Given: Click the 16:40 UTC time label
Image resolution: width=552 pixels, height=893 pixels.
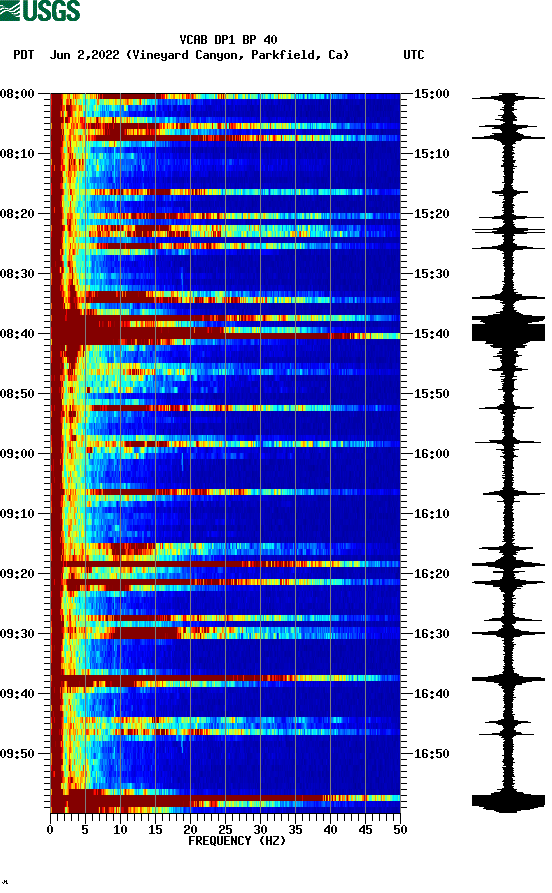Looking at the screenshot, I should pos(431,694).
